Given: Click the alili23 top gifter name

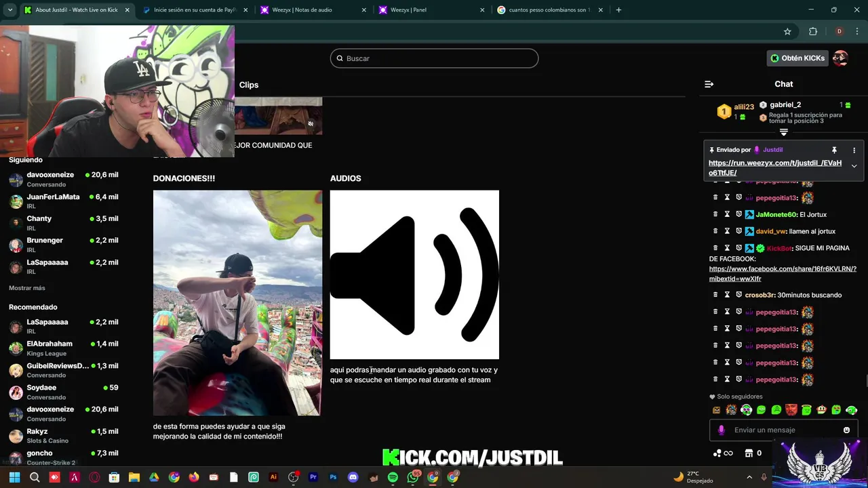Looking at the screenshot, I should tap(744, 107).
